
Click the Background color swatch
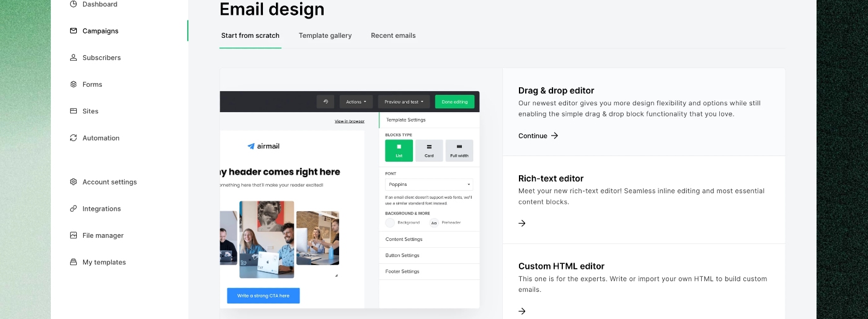[x=390, y=222]
